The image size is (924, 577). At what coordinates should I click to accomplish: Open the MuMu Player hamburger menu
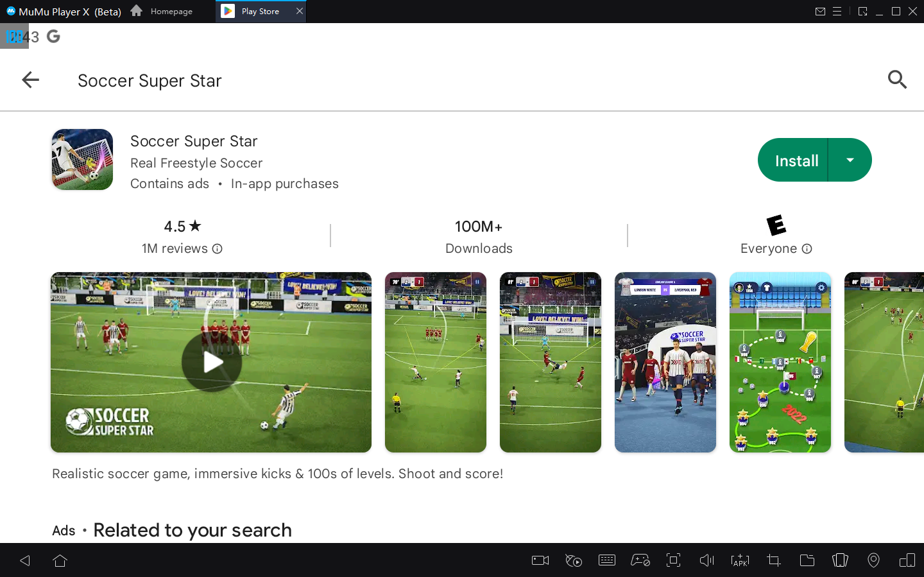(837, 11)
